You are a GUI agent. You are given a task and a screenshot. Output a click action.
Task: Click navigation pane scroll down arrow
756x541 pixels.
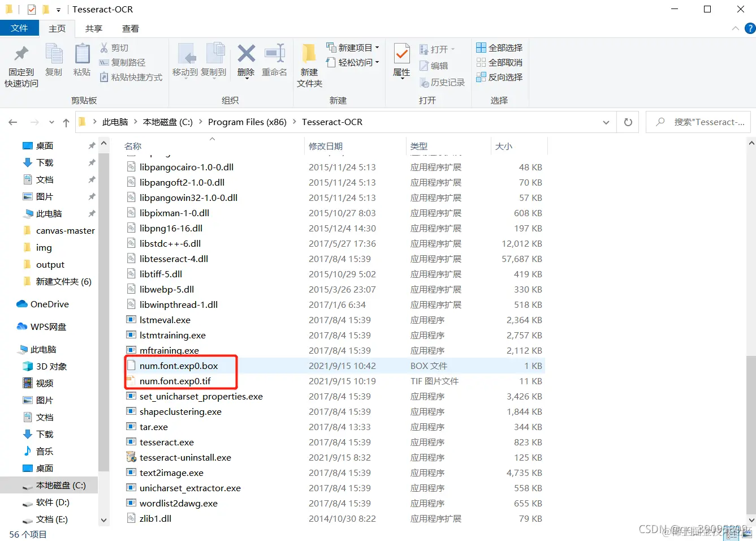pos(103,520)
